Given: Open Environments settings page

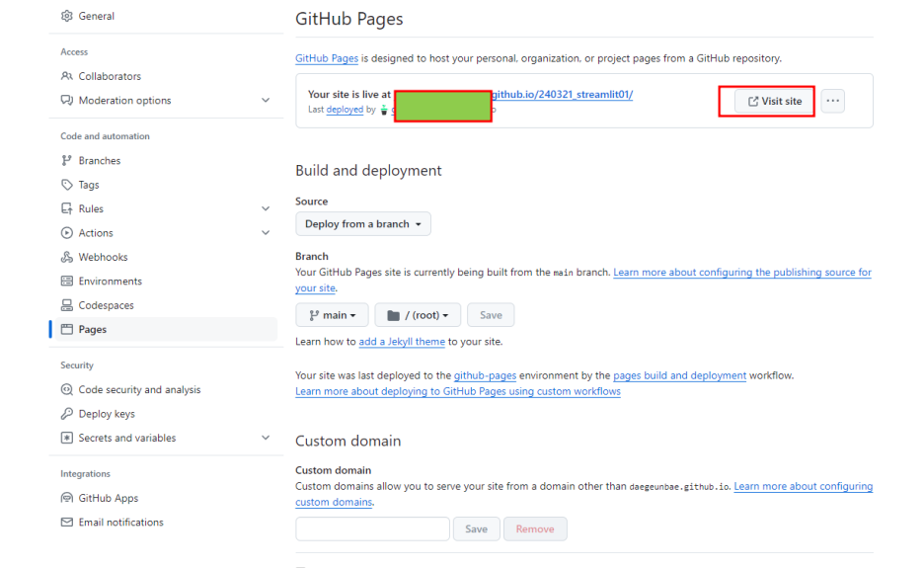Looking at the screenshot, I should 111,282.
